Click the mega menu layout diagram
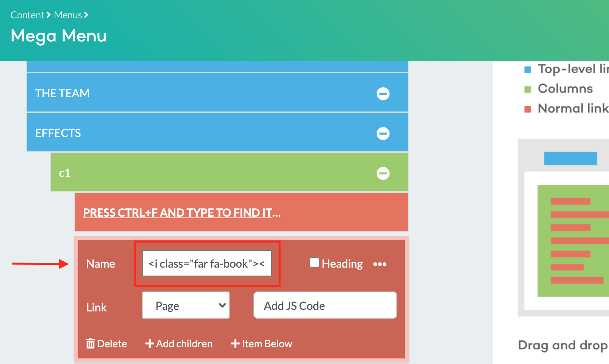The width and height of the screenshot is (609, 364). [564, 227]
